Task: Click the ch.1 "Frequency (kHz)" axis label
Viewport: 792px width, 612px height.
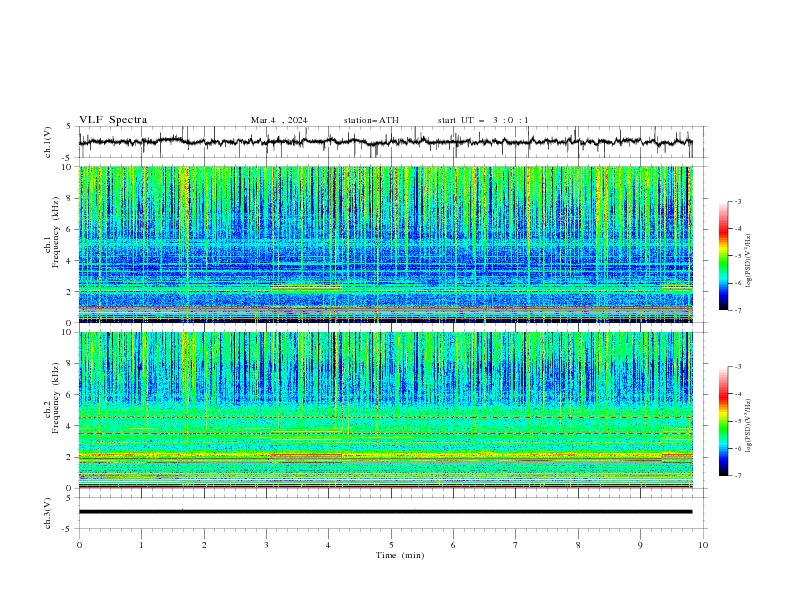Action: (55, 233)
